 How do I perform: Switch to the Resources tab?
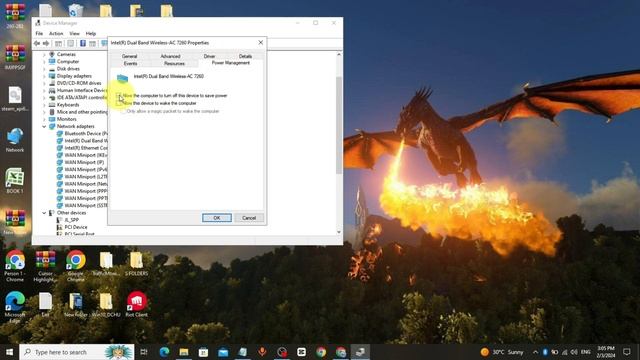174,63
